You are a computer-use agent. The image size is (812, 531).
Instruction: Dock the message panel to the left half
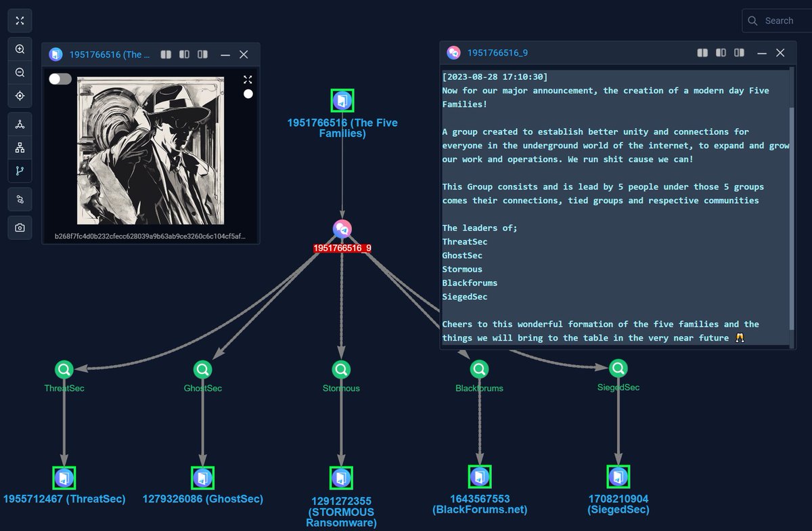[721, 52]
